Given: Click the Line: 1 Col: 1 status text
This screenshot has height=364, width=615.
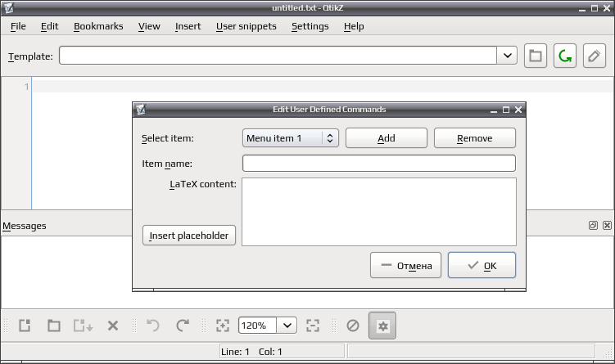Looking at the screenshot, I should pyautogui.click(x=251, y=352).
